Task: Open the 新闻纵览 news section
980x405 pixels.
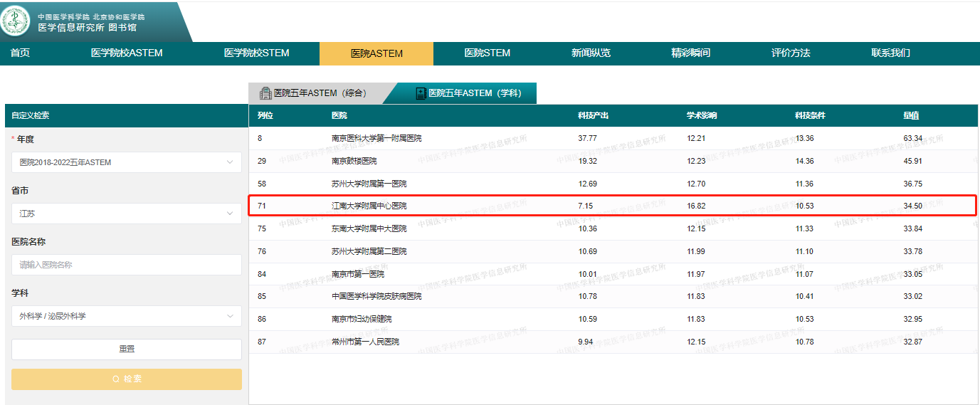Action: [591, 53]
